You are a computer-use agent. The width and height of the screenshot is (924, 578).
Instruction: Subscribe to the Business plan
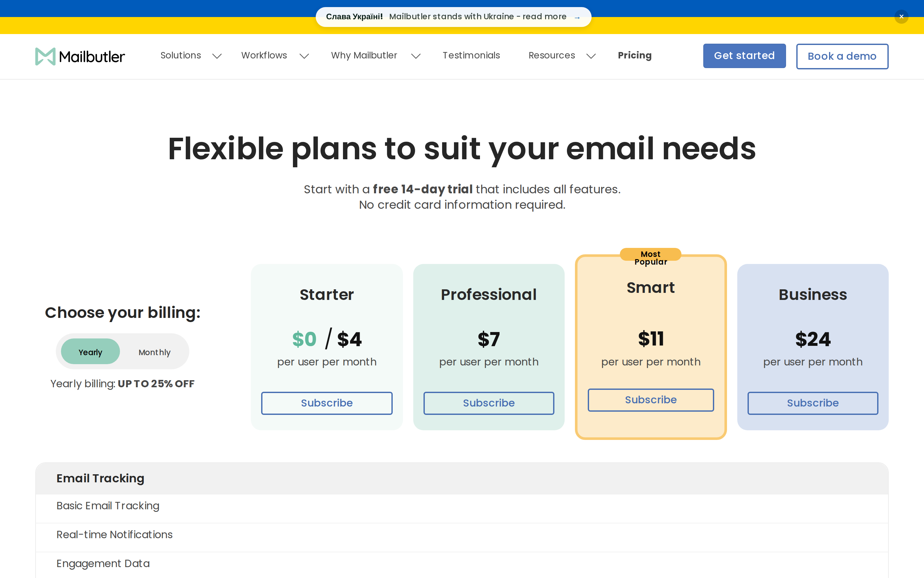(813, 403)
